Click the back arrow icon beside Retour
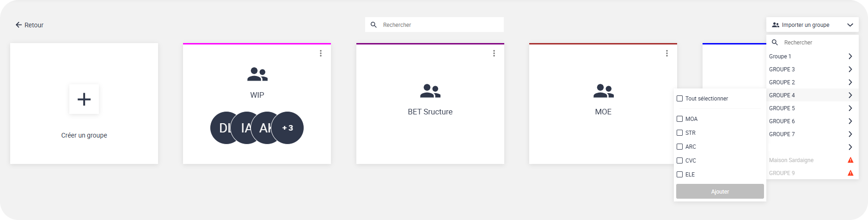Viewport: 868px width, 220px height. pyautogui.click(x=18, y=25)
